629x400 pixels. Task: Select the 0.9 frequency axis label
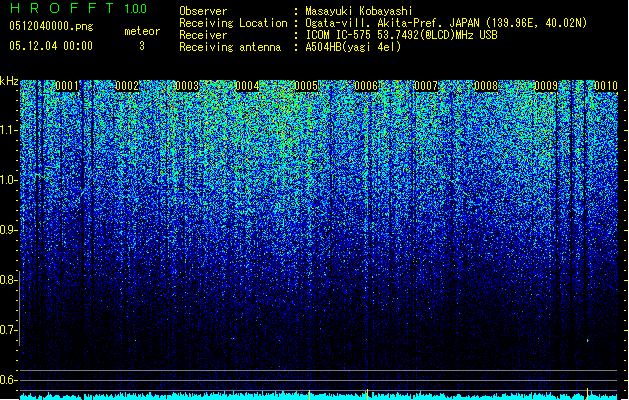point(9,230)
